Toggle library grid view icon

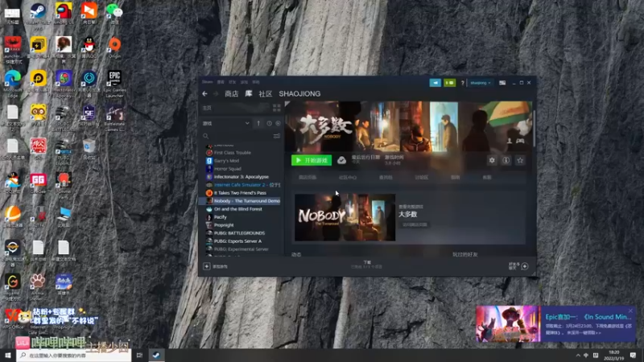276,108
